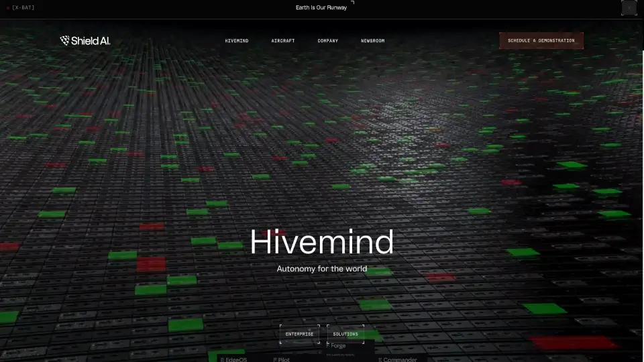Go to the Newsroom section
Screen dimensions: 644x362
click(x=372, y=41)
